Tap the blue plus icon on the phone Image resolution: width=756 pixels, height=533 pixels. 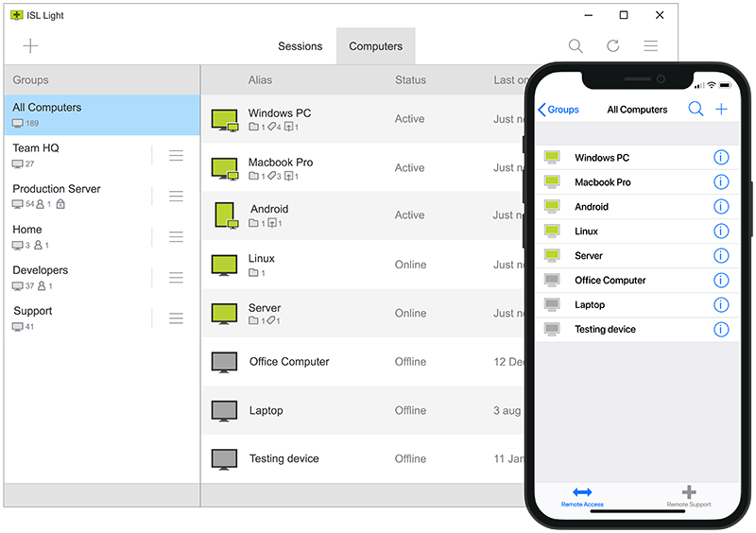[721, 109]
